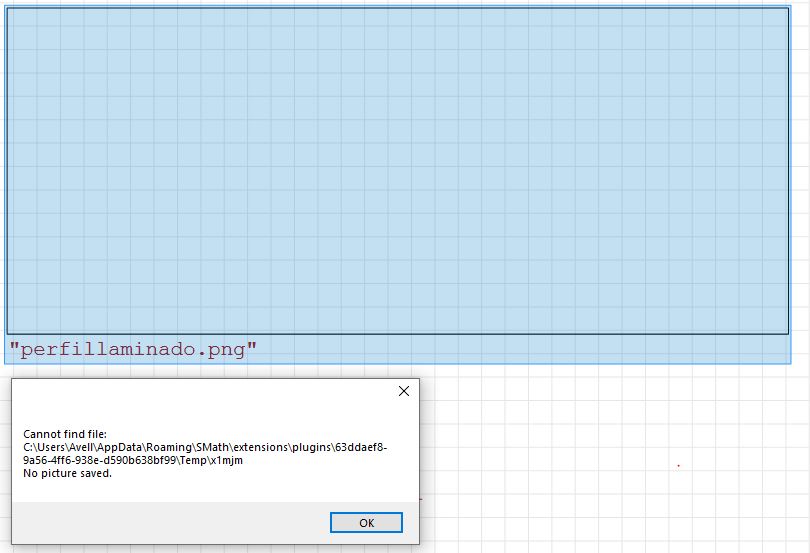Image resolution: width=810 pixels, height=553 pixels.
Task: Click the "No picture saved." text
Action: tap(67, 473)
